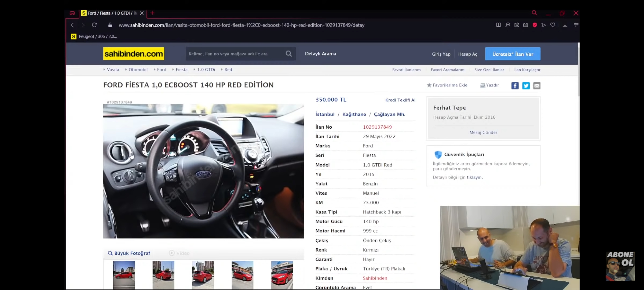Click Hesap Aç to register
Image resolution: width=644 pixels, height=290 pixels.
[x=468, y=54]
